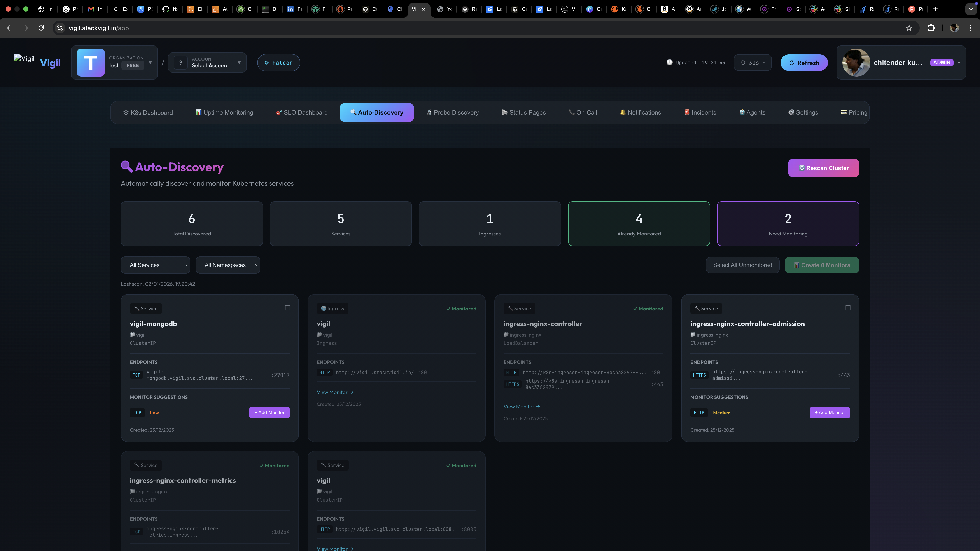Screen dimensions: 980x551
Task: Open browser extensions puzzle icon
Action: (x=931, y=28)
